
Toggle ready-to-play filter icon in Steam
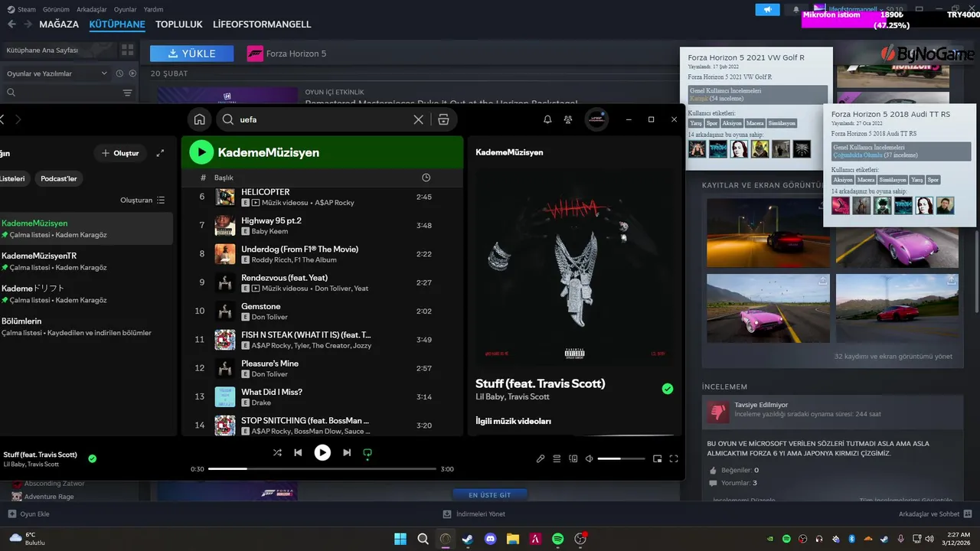[x=132, y=73]
